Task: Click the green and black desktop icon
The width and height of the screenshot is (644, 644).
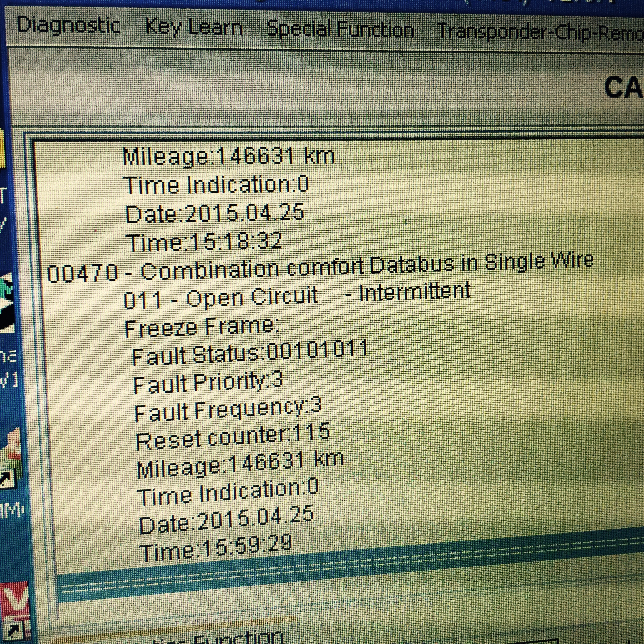Action: [x=7, y=302]
